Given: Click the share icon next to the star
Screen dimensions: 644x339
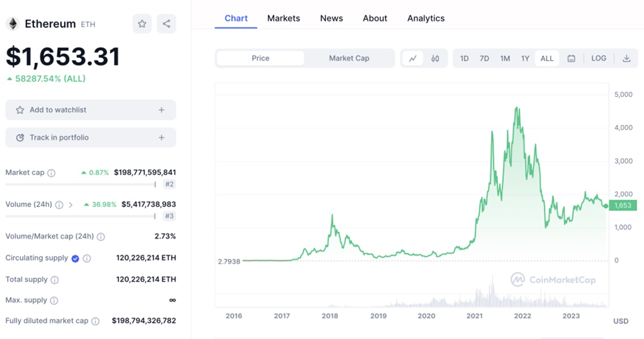Looking at the screenshot, I should coord(166,24).
